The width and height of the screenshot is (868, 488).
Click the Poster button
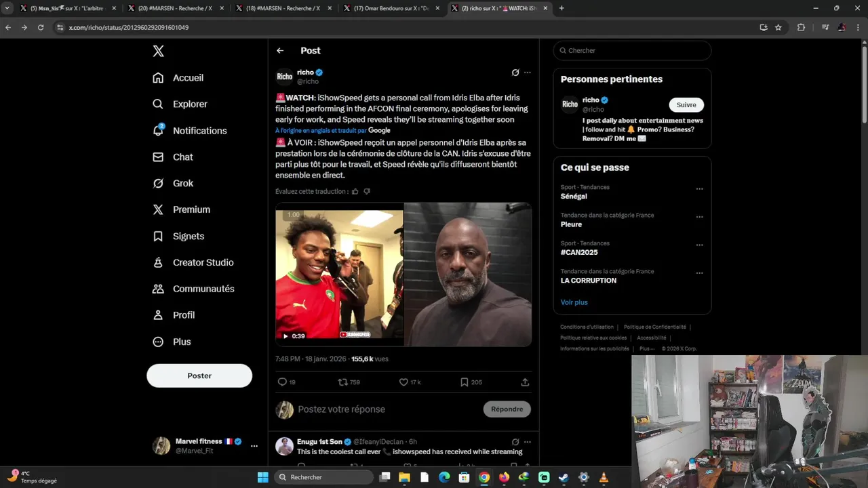pos(199,375)
